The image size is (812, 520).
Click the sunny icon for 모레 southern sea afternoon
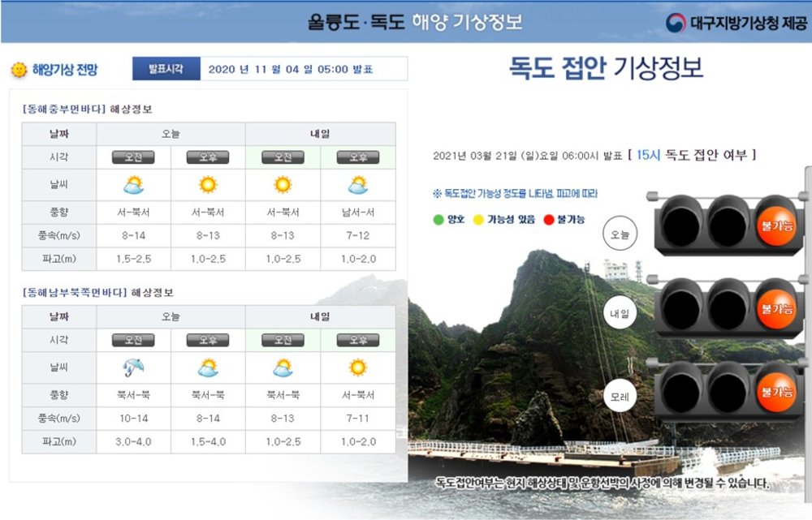(x=360, y=369)
